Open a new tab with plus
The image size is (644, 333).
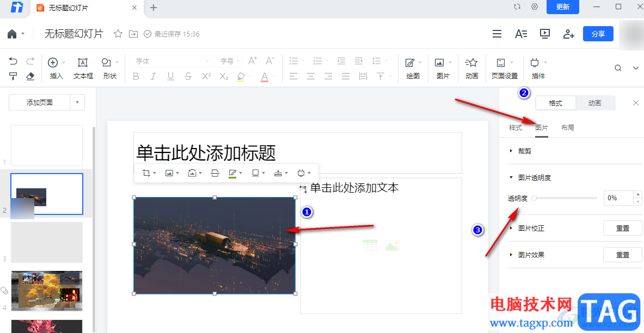click(153, 8)
